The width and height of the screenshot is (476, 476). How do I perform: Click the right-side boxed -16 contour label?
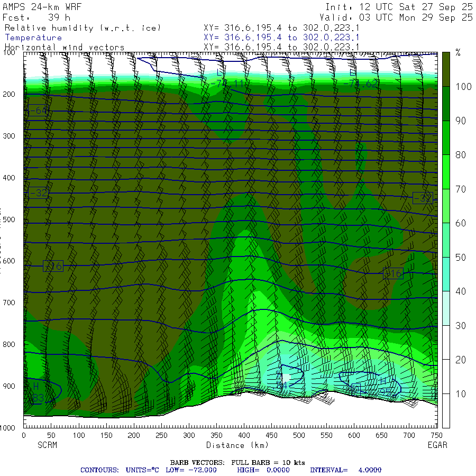[393, 273]
